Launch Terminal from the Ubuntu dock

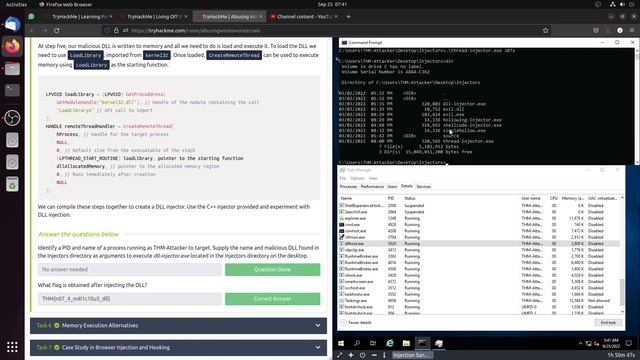coord(12,90)
